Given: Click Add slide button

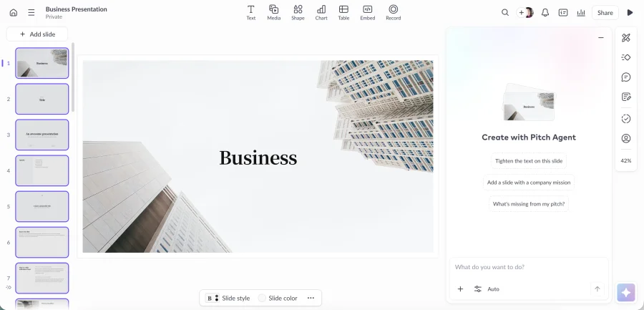Looking at the screenshot, I should click(x=37, y=34).
